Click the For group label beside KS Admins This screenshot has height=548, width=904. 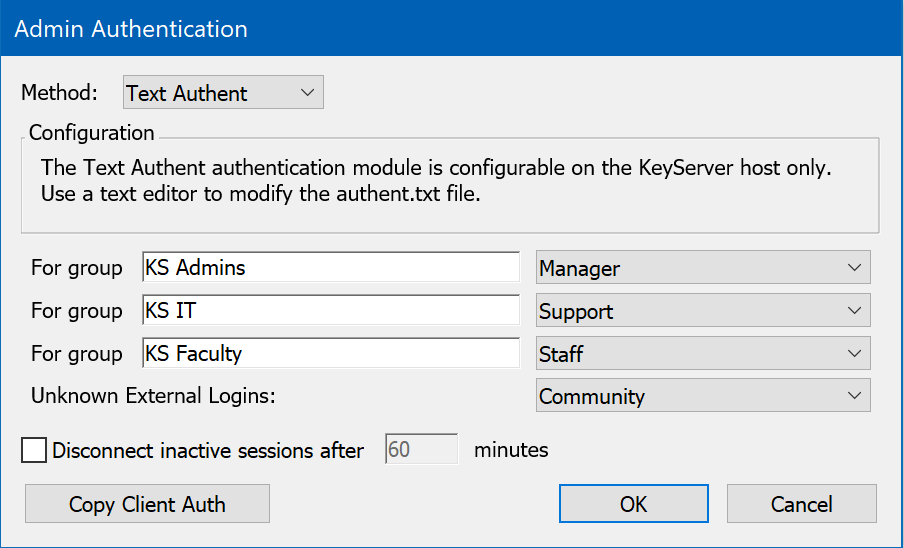pyautogui.click(x=77, y=268)
